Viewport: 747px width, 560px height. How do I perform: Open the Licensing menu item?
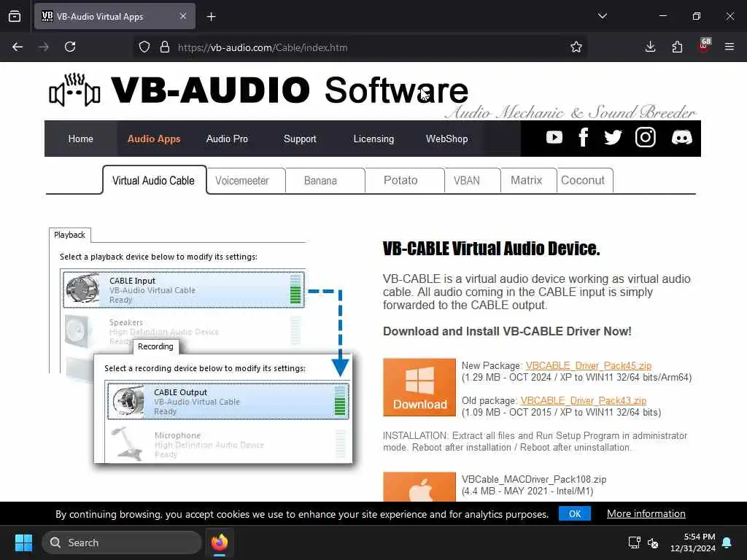(x=373, y=139)
